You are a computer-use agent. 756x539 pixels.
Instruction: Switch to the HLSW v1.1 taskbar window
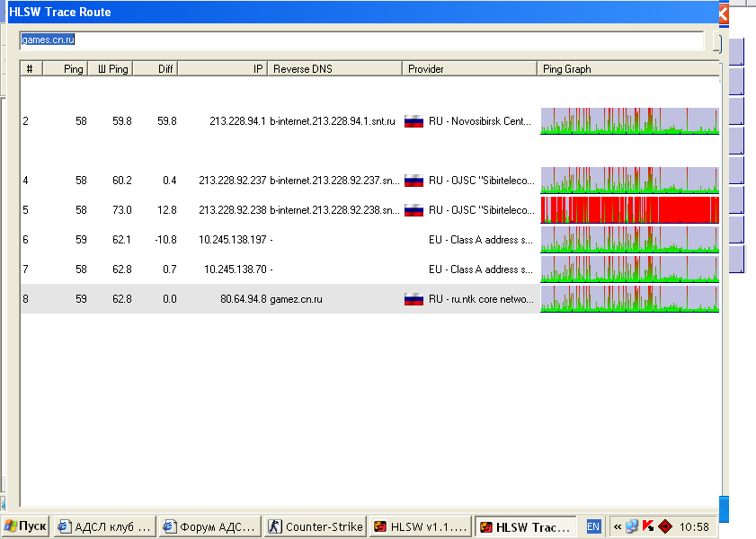point(421,527)
